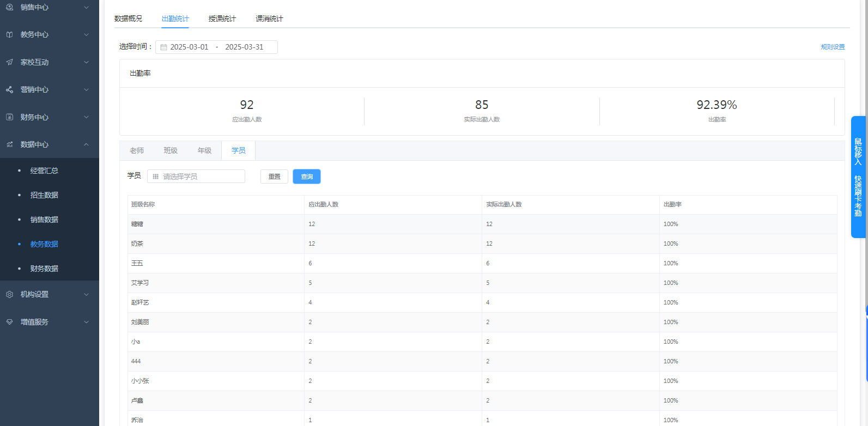The image size is (868, 426).
Task: Expand the 营销中心 menu chevron
Action: 86,89
